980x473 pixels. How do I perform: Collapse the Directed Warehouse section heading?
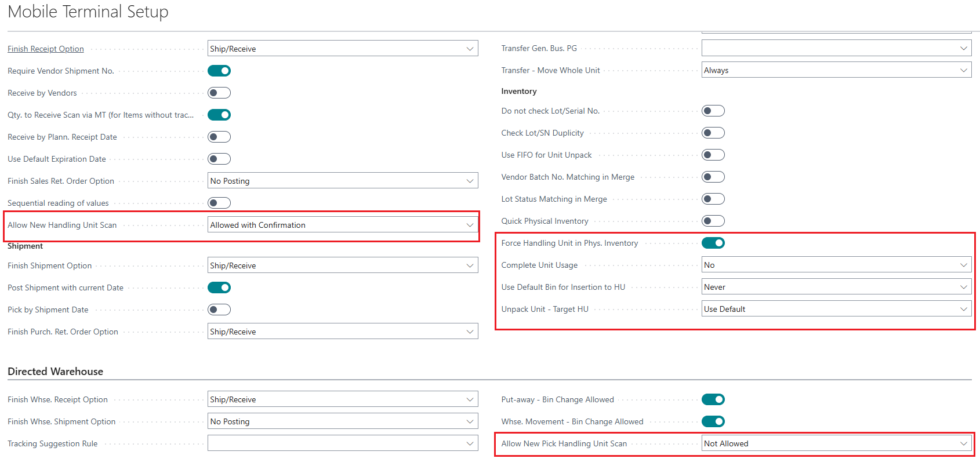[55, 372]
